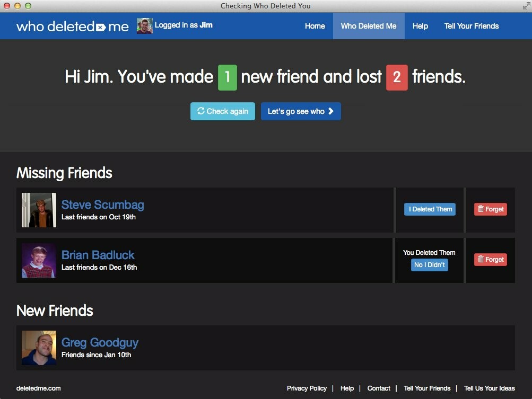Mark Steve Scumbag as I Deleted Them
532x399 pixels.
pyautogui.click(x=430, y=209)
